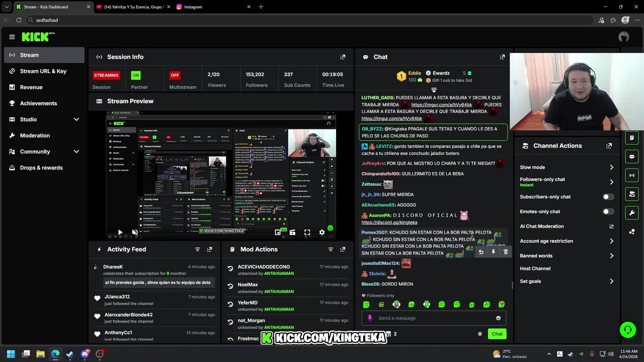
Task: Open AI Chat Moderation external link icon
Action: click(612, 226)
